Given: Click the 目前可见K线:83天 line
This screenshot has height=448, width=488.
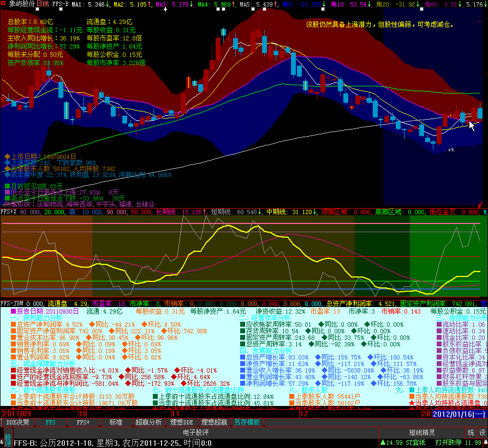Looking at the screenshot, I should pos(34,186).
